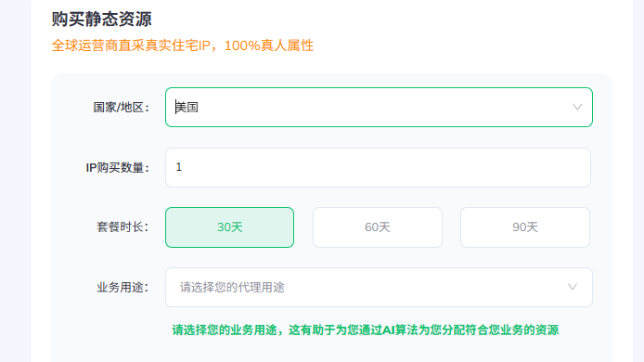Click the chevron arrow in country selector
The image size is (644, 362).
pos(577,108)
